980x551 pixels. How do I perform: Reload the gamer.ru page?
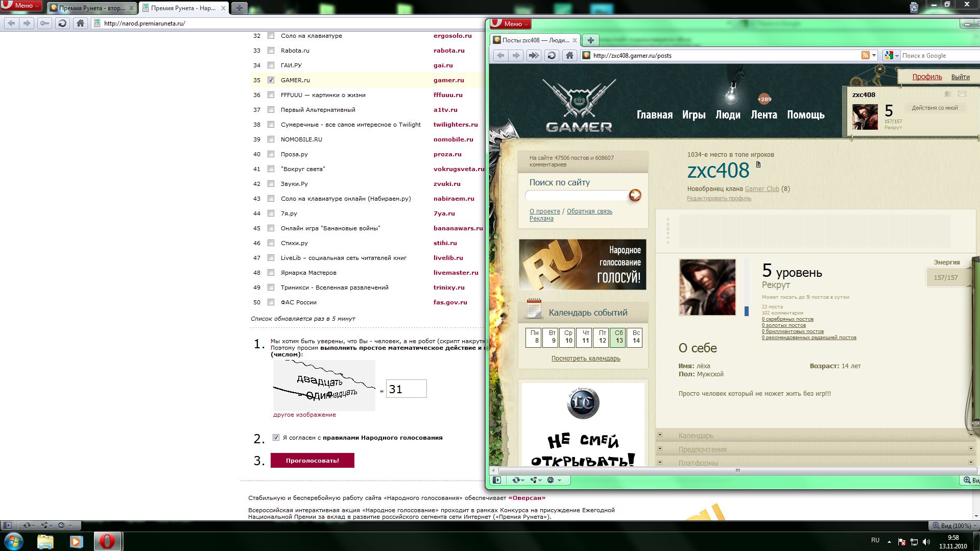551,55
